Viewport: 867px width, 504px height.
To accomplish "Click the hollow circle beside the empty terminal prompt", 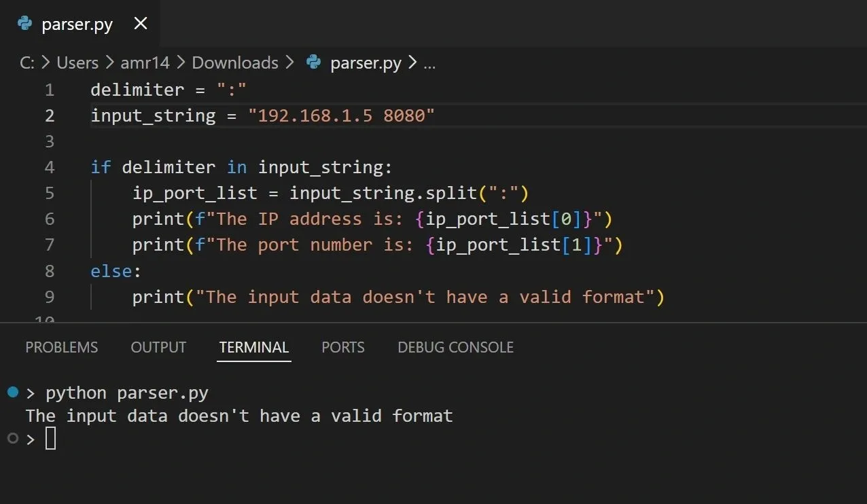I will pos(12,438).
